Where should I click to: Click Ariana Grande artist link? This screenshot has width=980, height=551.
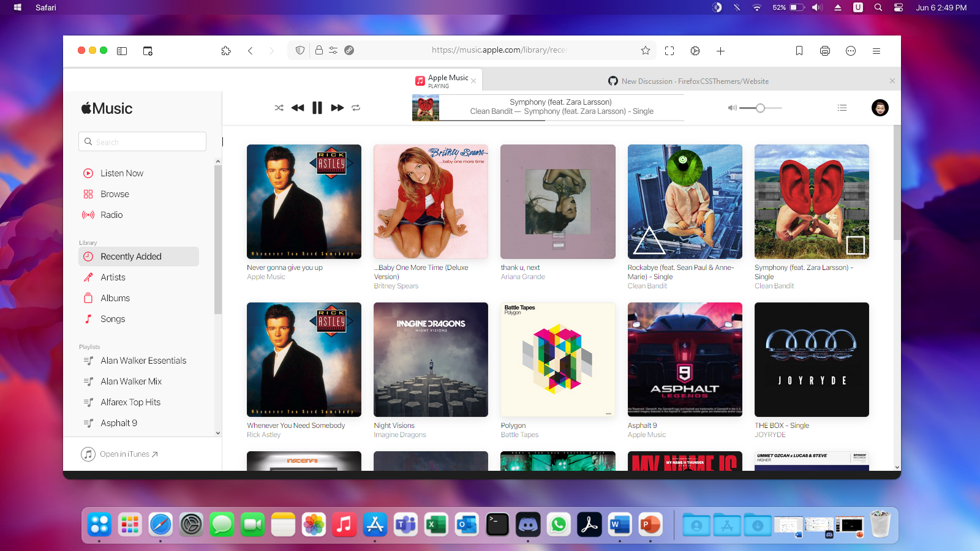tap(522, 277)
